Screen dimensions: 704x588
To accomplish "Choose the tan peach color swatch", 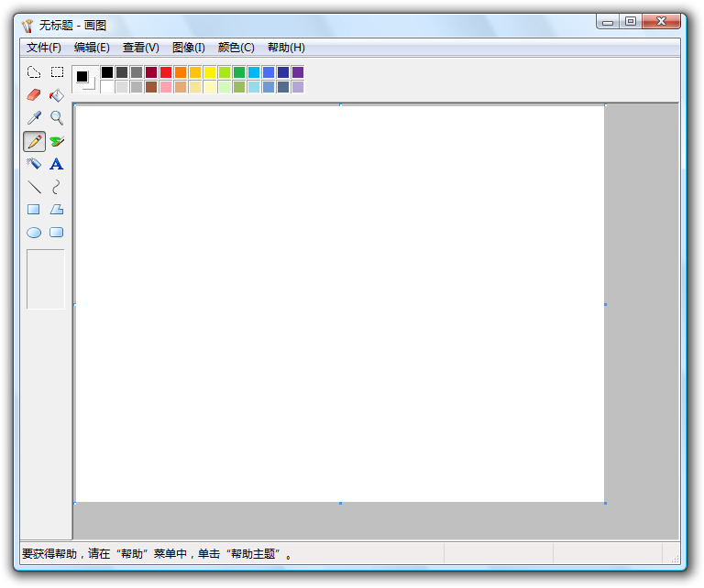I will point(181,87).
